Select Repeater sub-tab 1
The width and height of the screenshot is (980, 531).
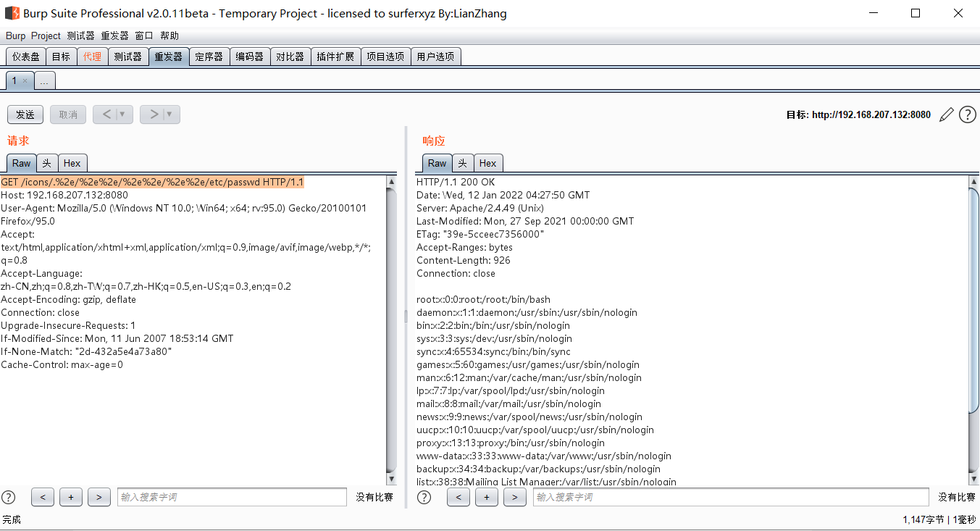[x=14, y=81]
